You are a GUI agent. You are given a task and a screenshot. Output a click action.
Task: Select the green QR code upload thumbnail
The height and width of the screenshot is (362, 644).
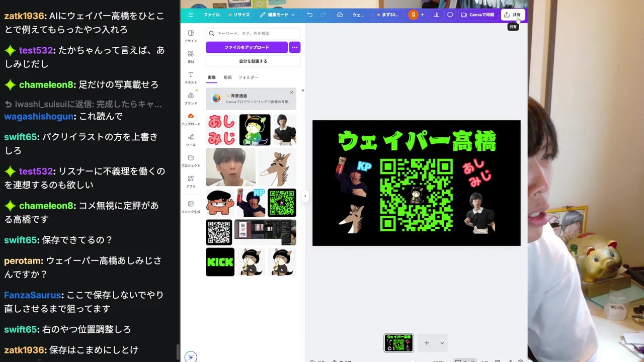(282, 203)
